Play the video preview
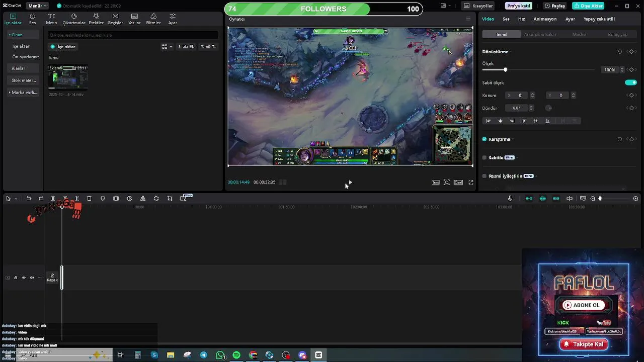Screen dimensions: 644x362 350,183
